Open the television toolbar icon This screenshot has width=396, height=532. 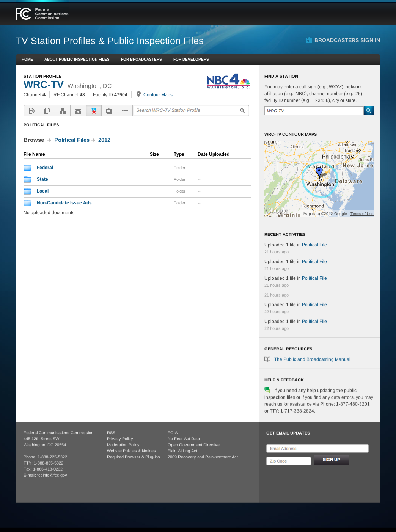[109, 111]
